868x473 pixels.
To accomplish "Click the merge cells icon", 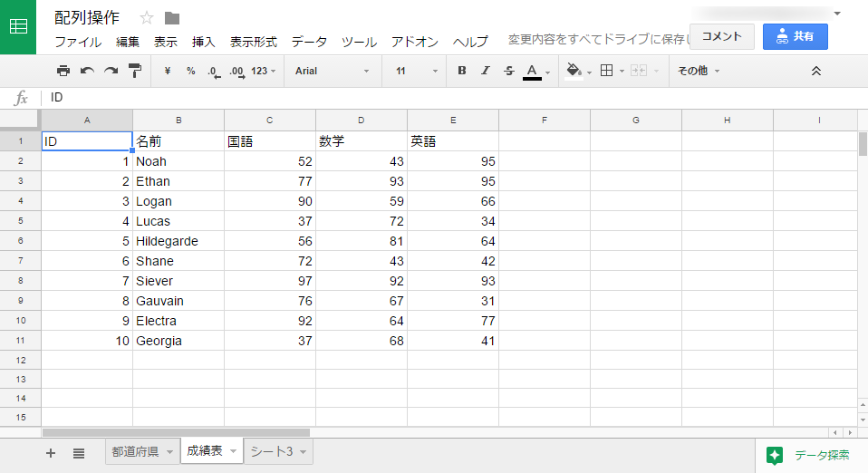I will tap(639, 71).
